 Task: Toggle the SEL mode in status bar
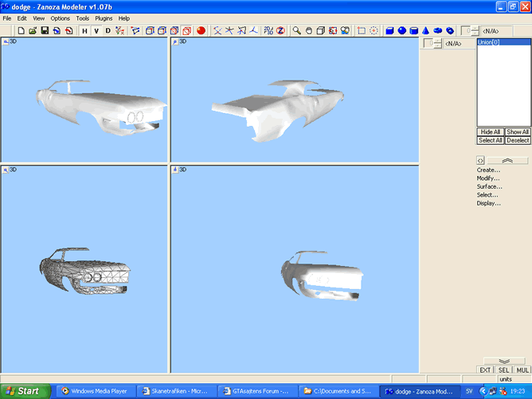tap(504, 370)
